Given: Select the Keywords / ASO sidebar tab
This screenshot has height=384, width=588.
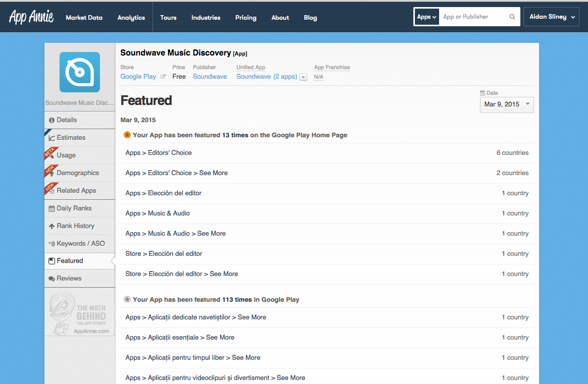Looking at the screenshot, I should pyautogui.click(x=80, y=243).
